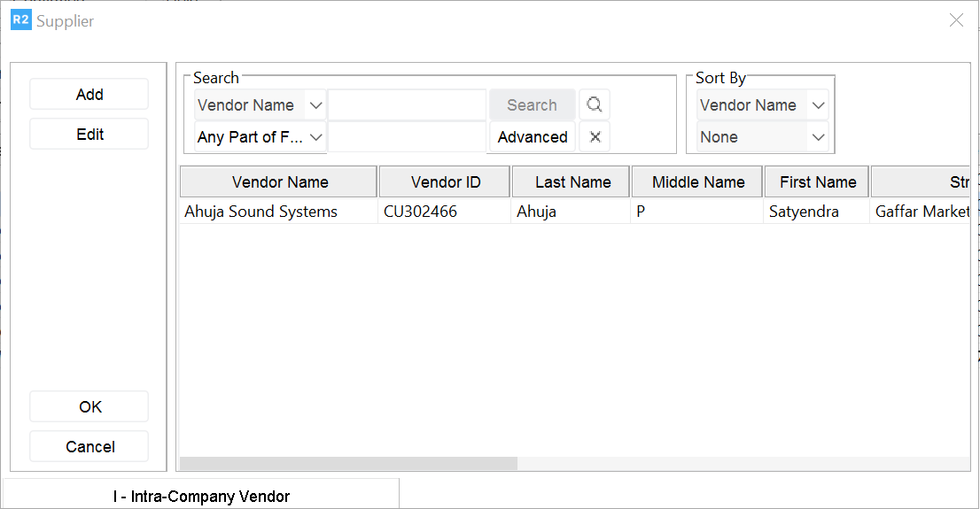
Task: Click the R2 application logo icon
Action: click(x=20, y=20)
